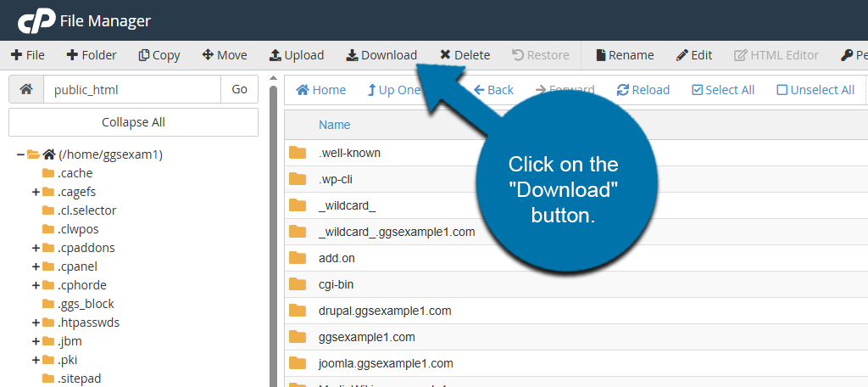Create a new folder with +Folder
This screenshot has width=868, height=387.
point(91,55)
